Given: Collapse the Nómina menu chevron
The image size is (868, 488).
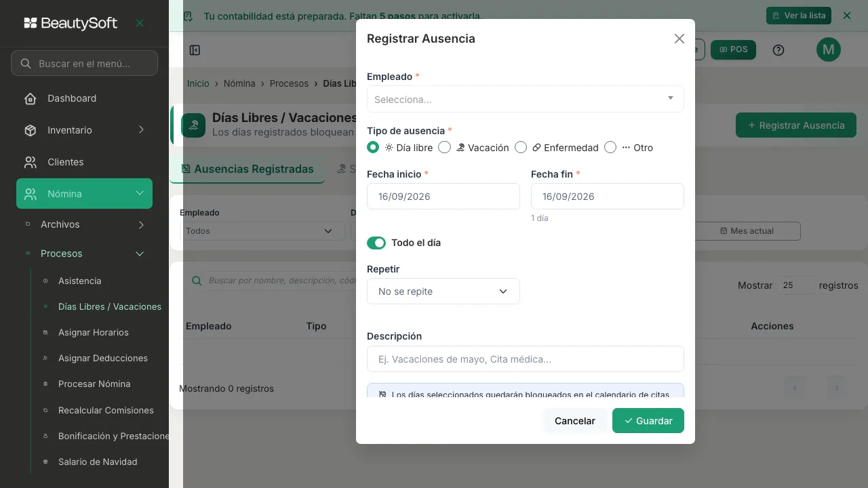Looking at the screenshot, I should (140, 194).
